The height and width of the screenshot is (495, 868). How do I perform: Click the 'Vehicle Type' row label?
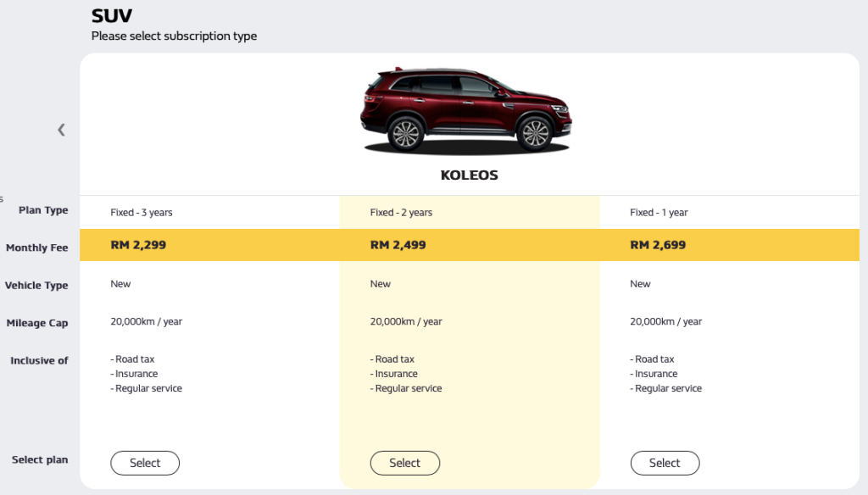point(36,286)
